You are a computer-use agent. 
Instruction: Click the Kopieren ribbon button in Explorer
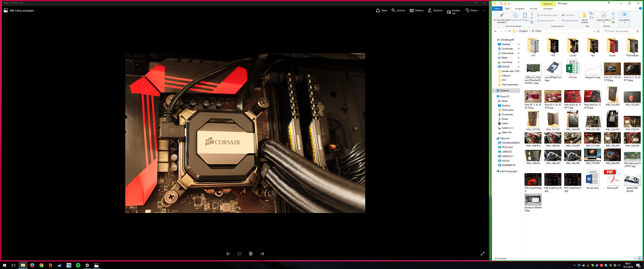coord(515,17)
